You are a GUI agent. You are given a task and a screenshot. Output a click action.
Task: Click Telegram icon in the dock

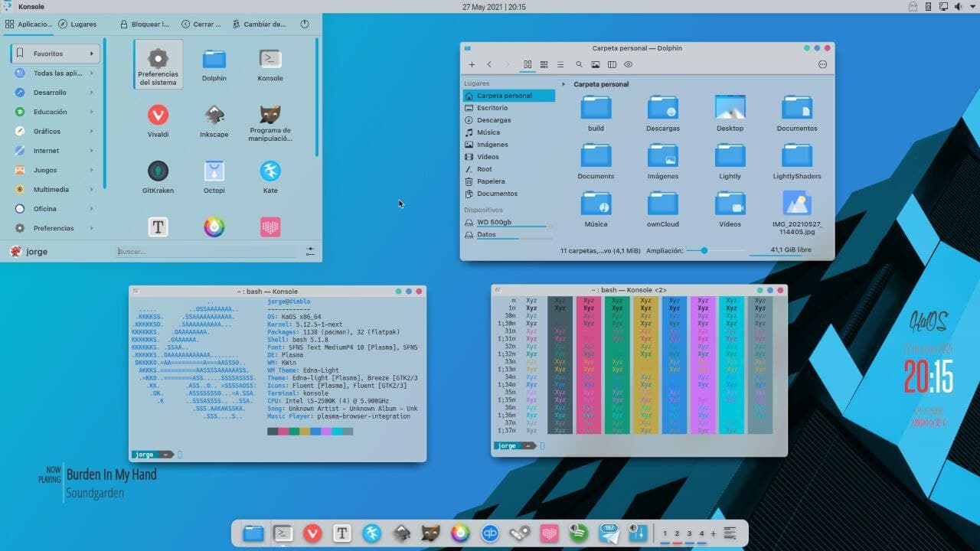[x=609, y=533]
